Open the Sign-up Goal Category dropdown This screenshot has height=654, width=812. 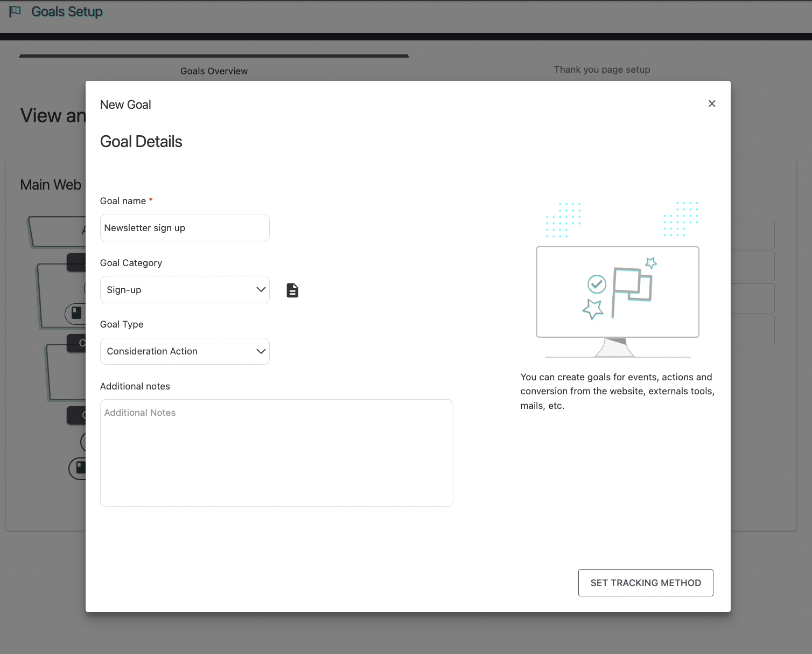click(x=185, y=290)
